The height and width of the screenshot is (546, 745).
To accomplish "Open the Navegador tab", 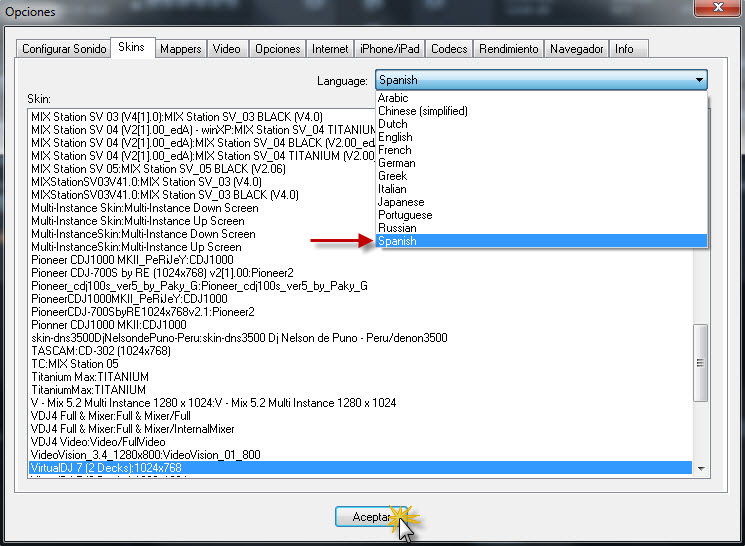I will (x=576, y=49).
